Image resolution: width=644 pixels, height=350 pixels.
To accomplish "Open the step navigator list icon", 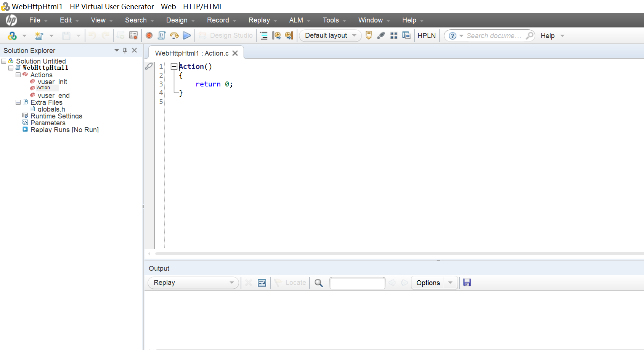I will click(264, 35).
